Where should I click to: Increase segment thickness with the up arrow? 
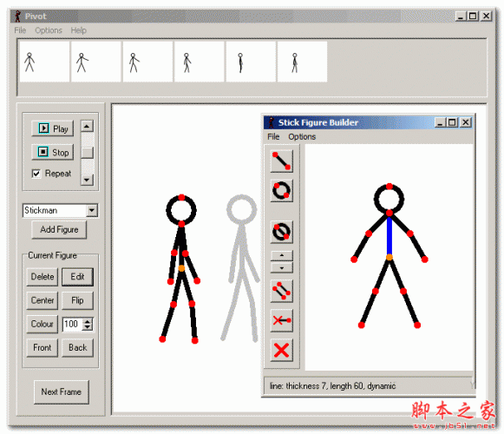tap(282, 256)
